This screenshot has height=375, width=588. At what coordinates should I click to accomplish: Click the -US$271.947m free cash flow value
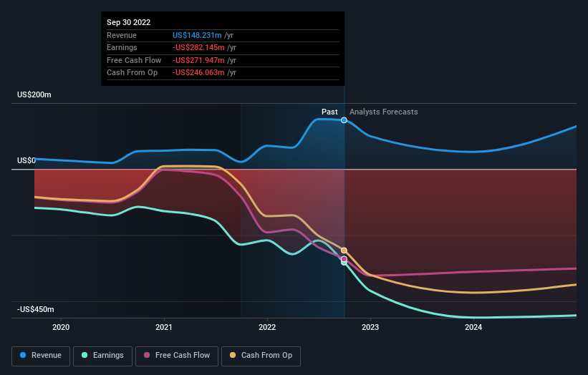198,60
